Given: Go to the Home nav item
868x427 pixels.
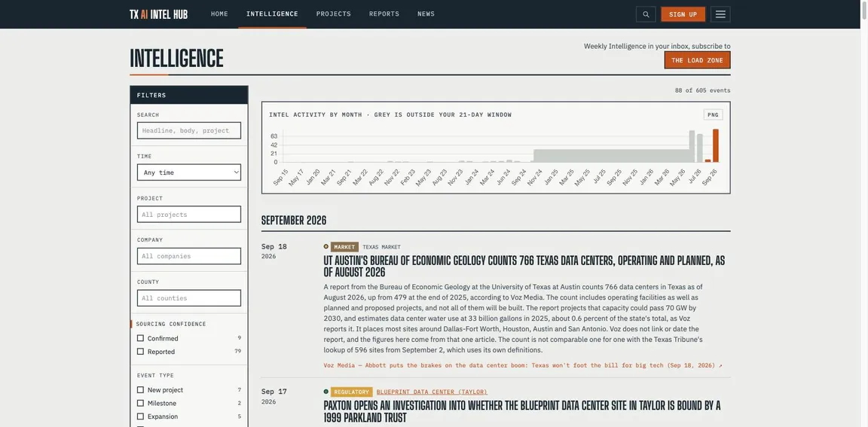Looking at the screenshot, I should pyautogui.click(x=219, y=14).
